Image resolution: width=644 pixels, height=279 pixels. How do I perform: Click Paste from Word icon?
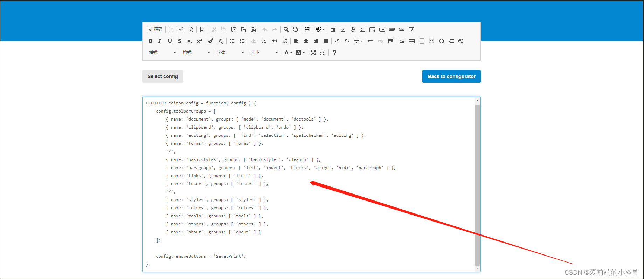click(254, 29)
